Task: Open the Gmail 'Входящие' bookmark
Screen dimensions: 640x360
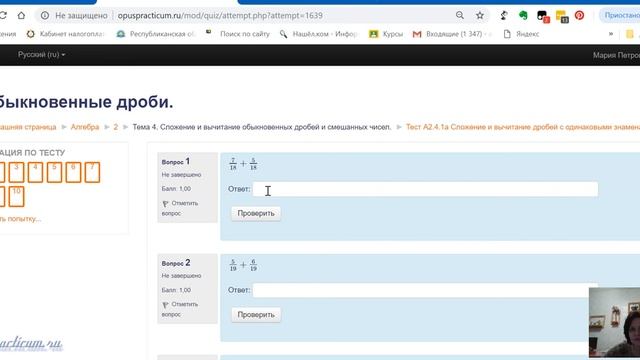Action: 452,34
